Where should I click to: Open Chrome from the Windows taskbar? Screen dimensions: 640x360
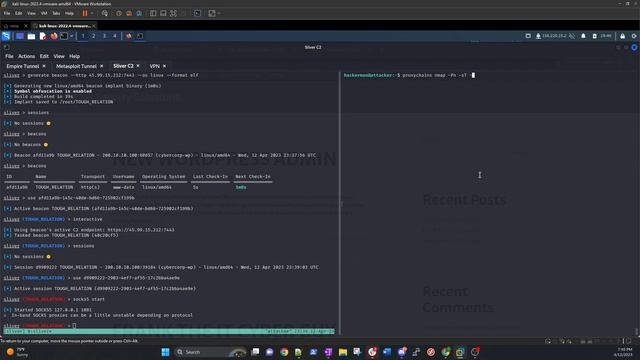[x=284, y=352]
